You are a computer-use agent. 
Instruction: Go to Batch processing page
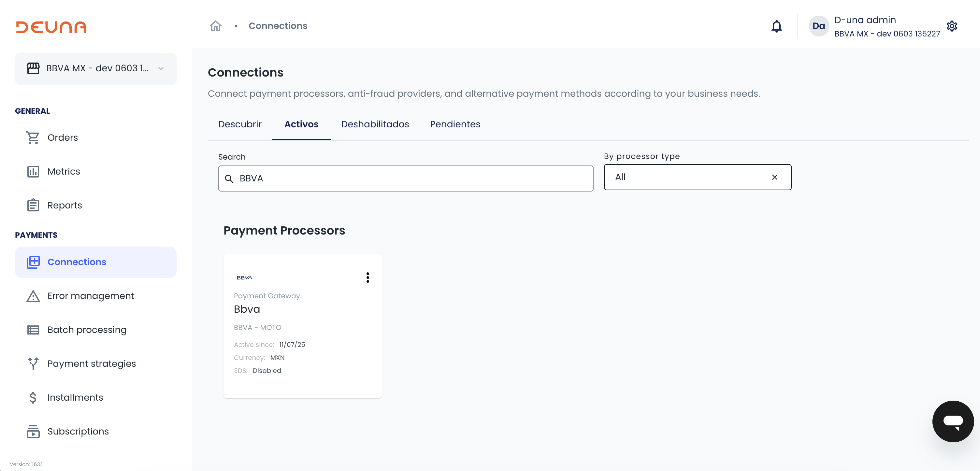[x=87, y=330]
